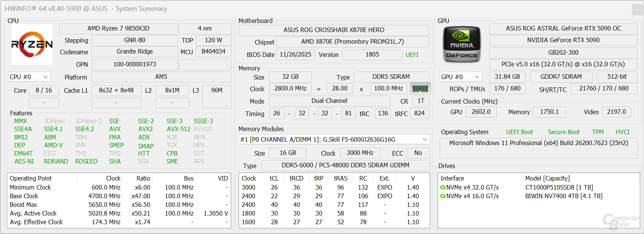Click green status icon for NVMe x4 32.0 GT/s

443,188
